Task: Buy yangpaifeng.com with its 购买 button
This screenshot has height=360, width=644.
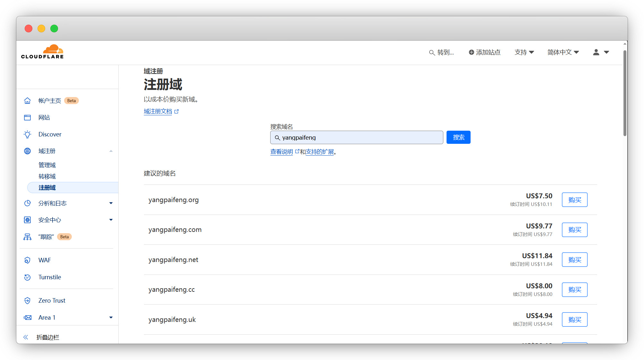Action: (x=574, y=230)
